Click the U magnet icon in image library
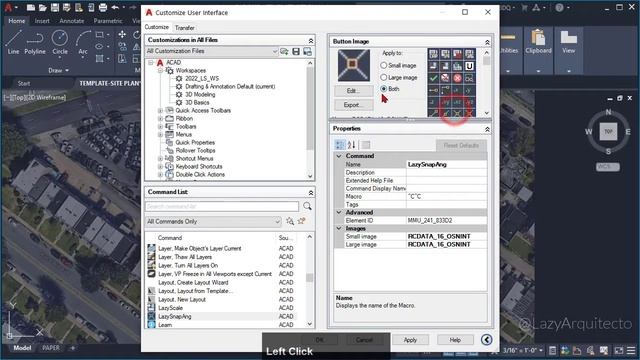640x360 pixels. pyautogui.click(x=469, y=66)
